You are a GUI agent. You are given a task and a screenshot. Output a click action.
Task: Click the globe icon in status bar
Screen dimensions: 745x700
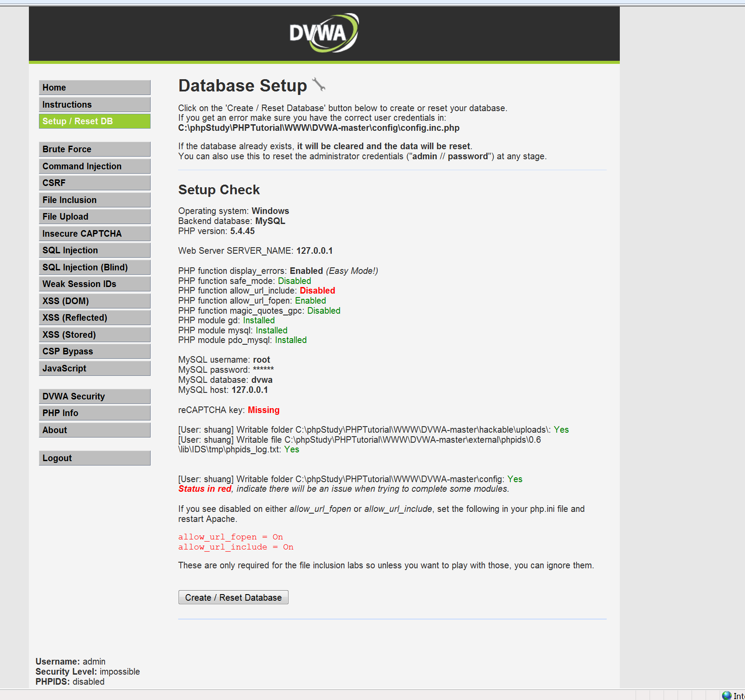click(x=727, y=695)
